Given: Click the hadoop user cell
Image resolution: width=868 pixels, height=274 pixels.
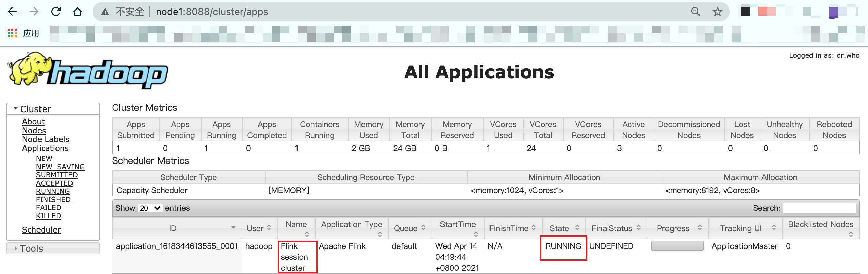Looking at the screenshot, I should (x=259, y=246).
